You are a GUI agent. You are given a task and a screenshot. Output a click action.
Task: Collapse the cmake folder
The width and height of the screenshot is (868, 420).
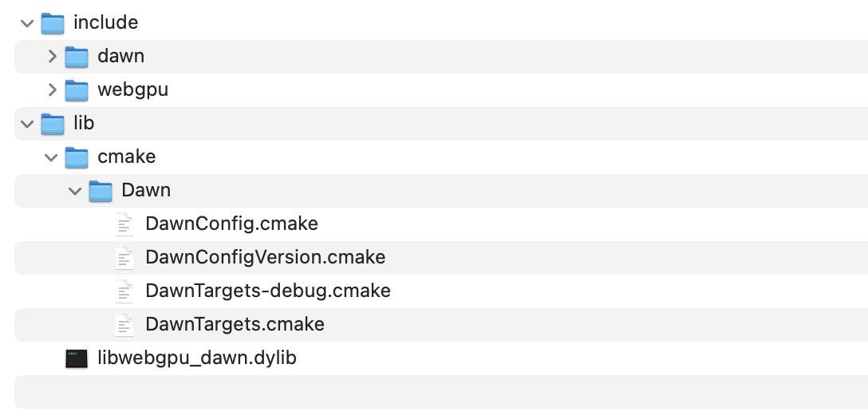click(52, 157)
